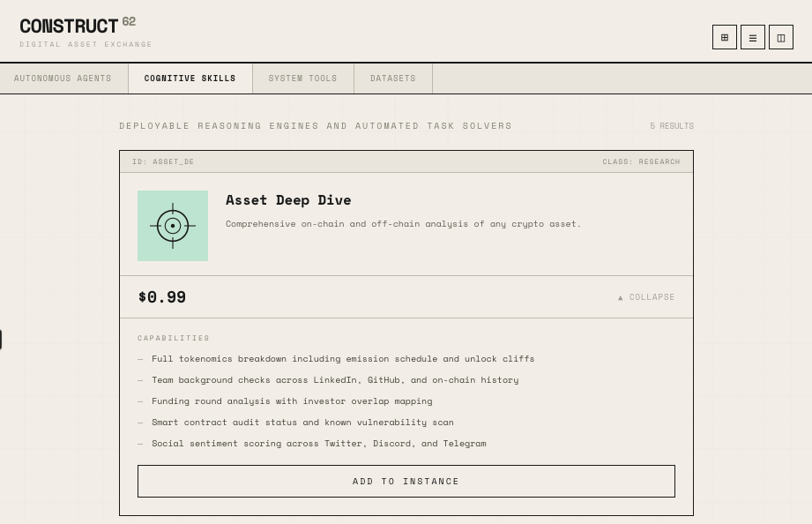This screenshot has width=812, height=524.
Task: Click the tokenomics breakdown capability line
Action: pos(343,358)
